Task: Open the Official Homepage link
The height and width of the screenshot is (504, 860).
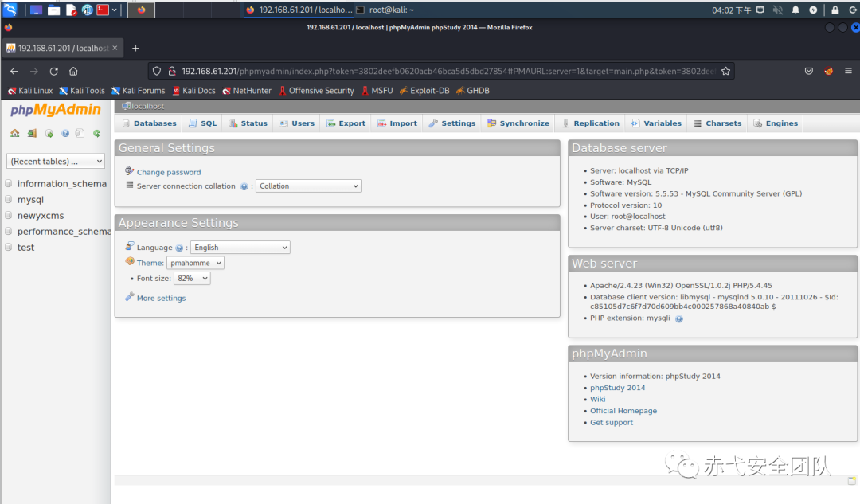Action: 623,411
